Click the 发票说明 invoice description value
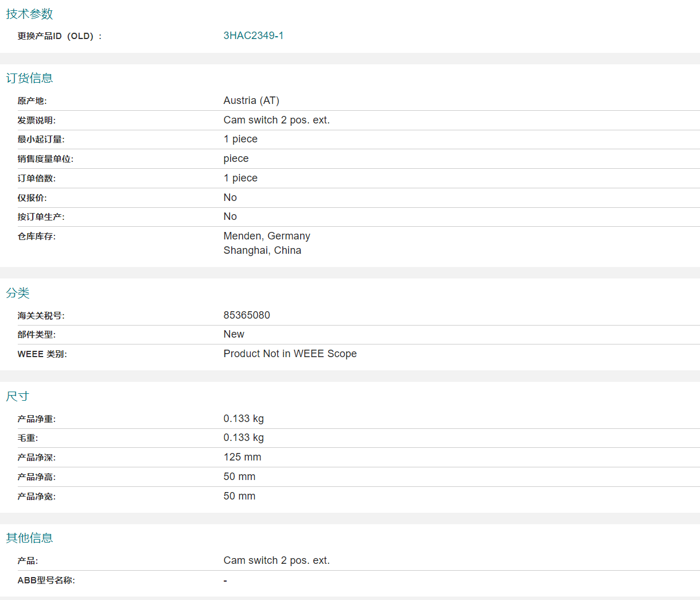This screenshot has width=700, height=600. pos(277,120)
